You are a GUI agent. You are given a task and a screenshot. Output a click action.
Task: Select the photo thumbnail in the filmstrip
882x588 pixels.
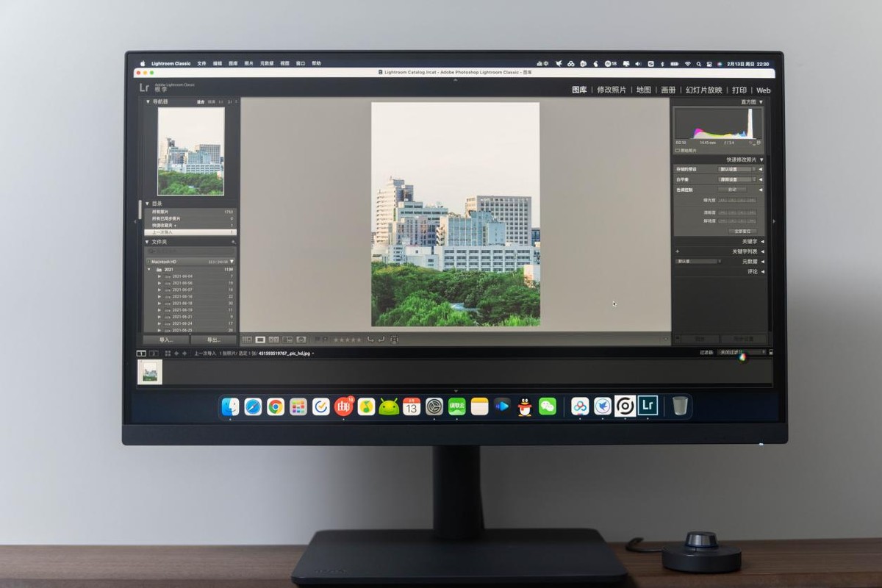point(151,372)
